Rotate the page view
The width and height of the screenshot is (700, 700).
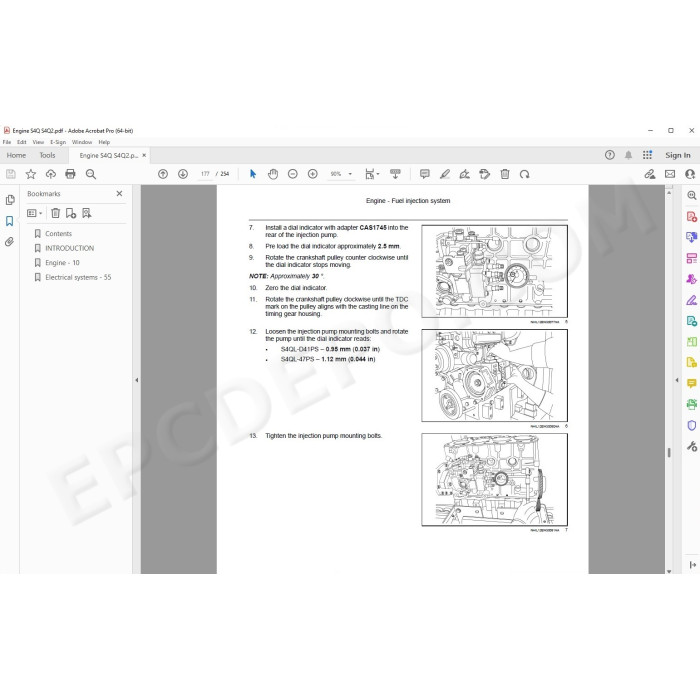coord(525,174)
